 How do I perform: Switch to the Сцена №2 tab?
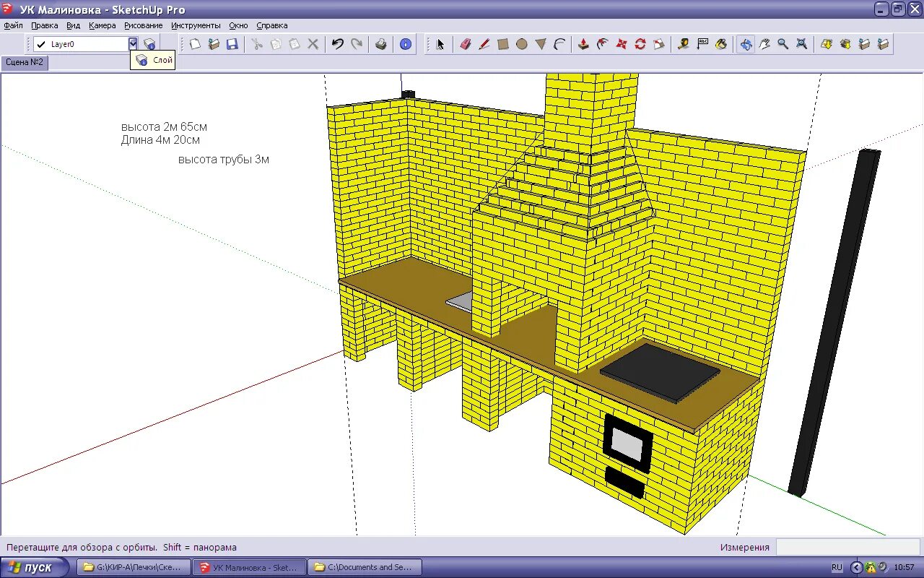click(x=25, y=63)
